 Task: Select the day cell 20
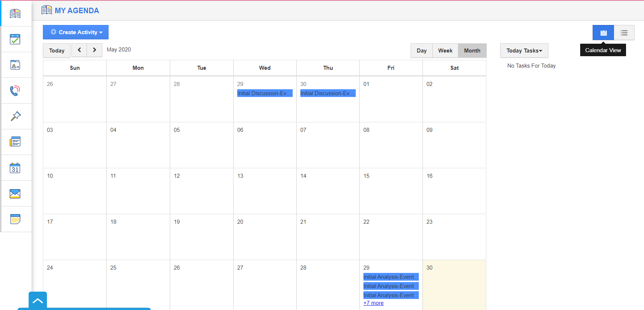click(x=265, y=237)
